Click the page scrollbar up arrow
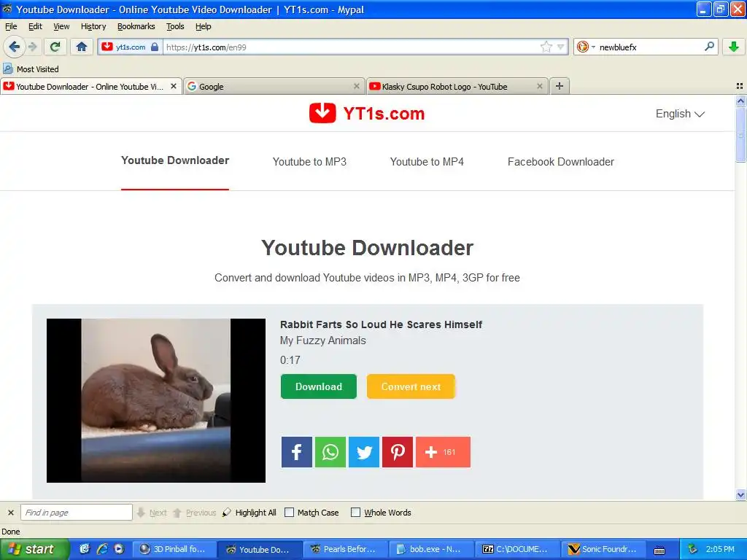The image size is (747, 560). [x=740, y=101]
